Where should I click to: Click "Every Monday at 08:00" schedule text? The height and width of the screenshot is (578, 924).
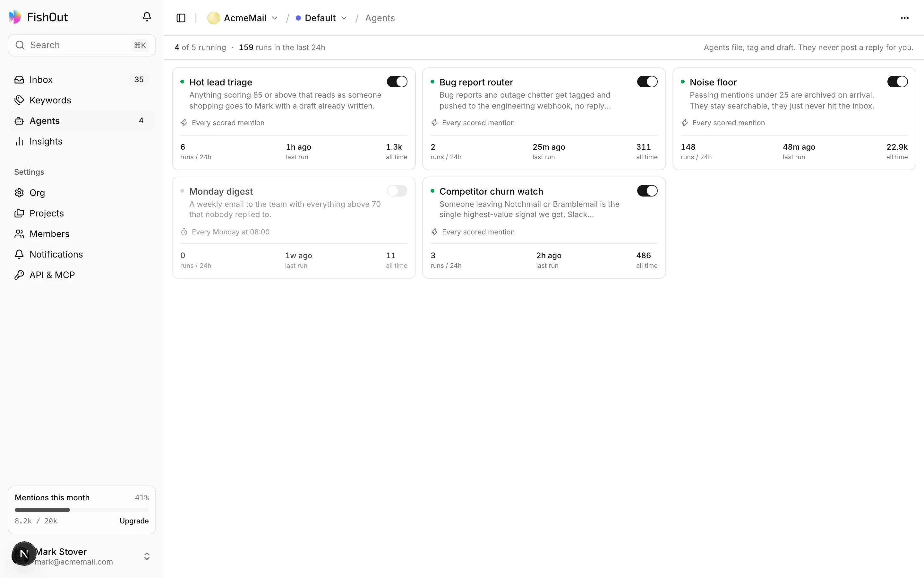[231, 232]
